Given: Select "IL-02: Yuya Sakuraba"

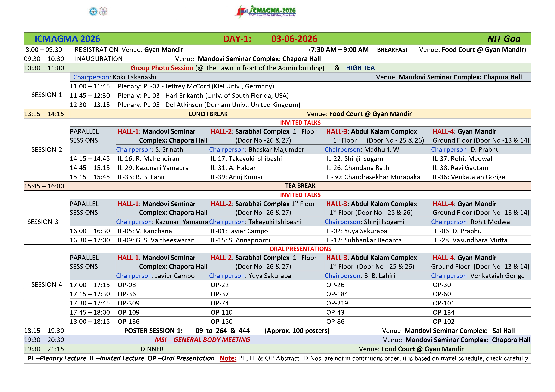Looking at the screenshot, I should tap(357, 231).
